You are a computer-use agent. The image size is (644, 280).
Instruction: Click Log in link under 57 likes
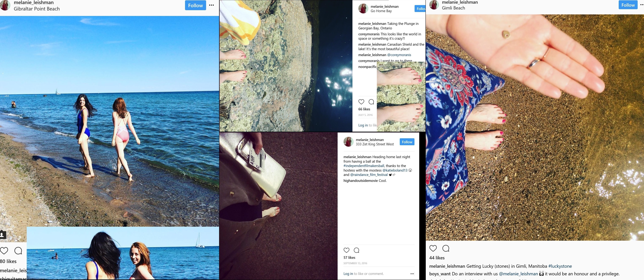click(x=348, y=273)
